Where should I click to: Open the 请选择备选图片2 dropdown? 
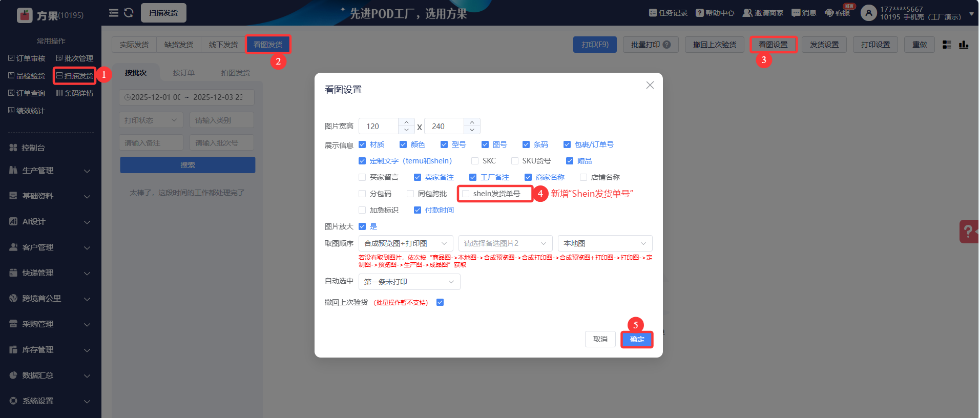506,243
